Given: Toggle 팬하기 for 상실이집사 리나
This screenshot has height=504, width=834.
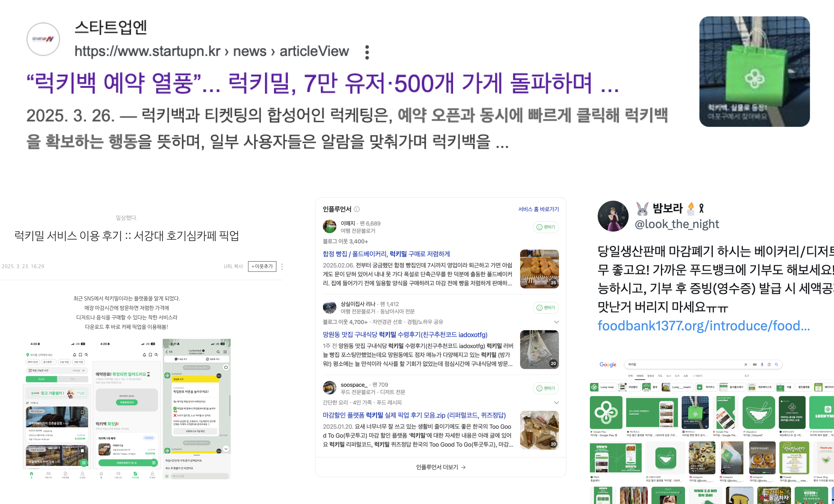Looking at the screenshot, I should (546, 307).
